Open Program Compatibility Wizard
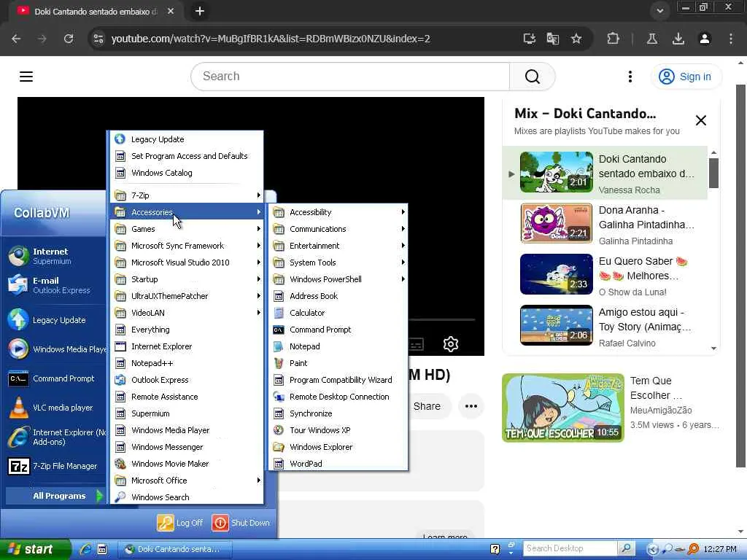The height and width of the screenshot is (560, 747). point(338,379)
